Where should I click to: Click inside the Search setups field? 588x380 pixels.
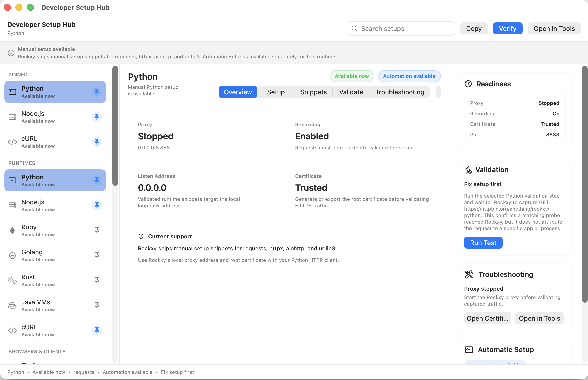(x=400, y=28)
